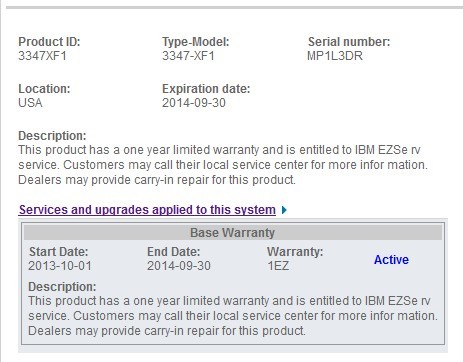This screenshot has height=362, width=463.
Task: Click the Expiration date value 2014-09-30
Action: point(194,103)
